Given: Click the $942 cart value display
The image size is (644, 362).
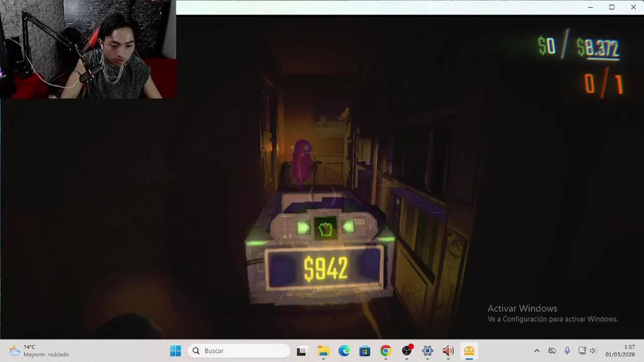Looking at the screenshot, I should (326, 269).
